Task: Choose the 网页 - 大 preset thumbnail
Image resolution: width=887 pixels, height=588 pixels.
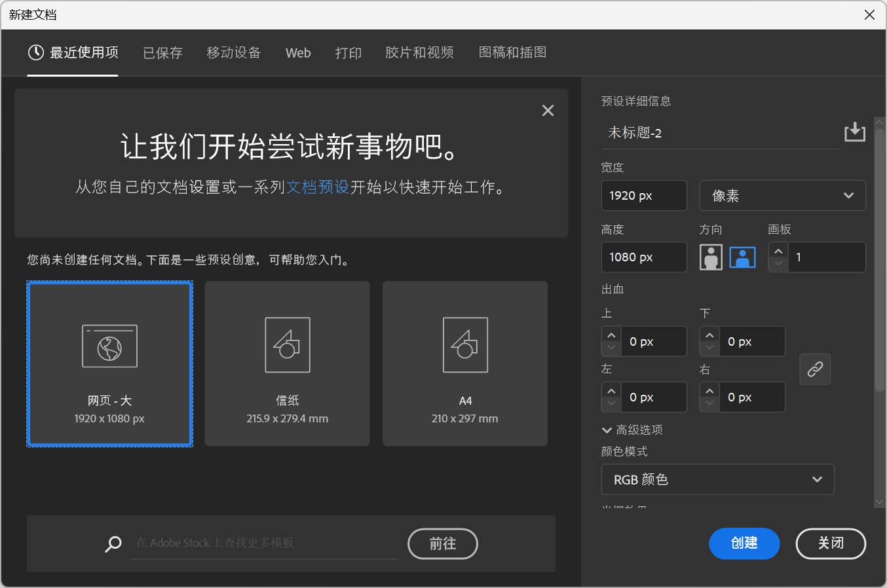Action: [x=109, y=346]
